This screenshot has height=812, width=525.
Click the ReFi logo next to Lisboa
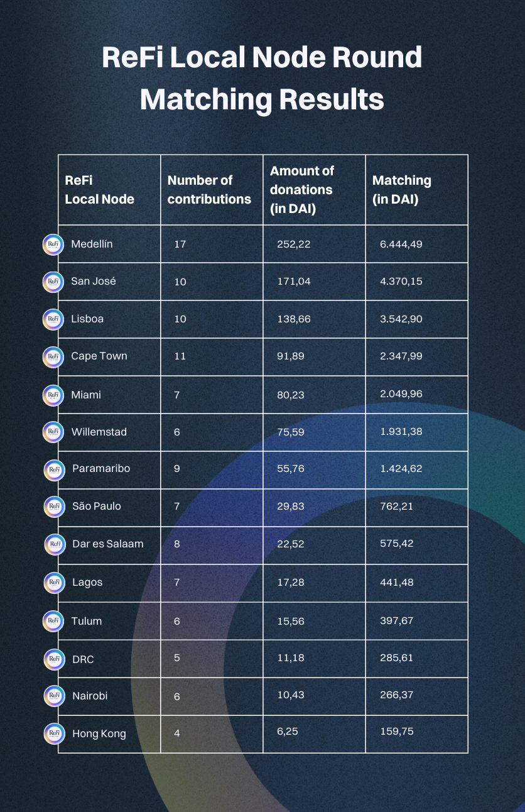coord(53,319)
